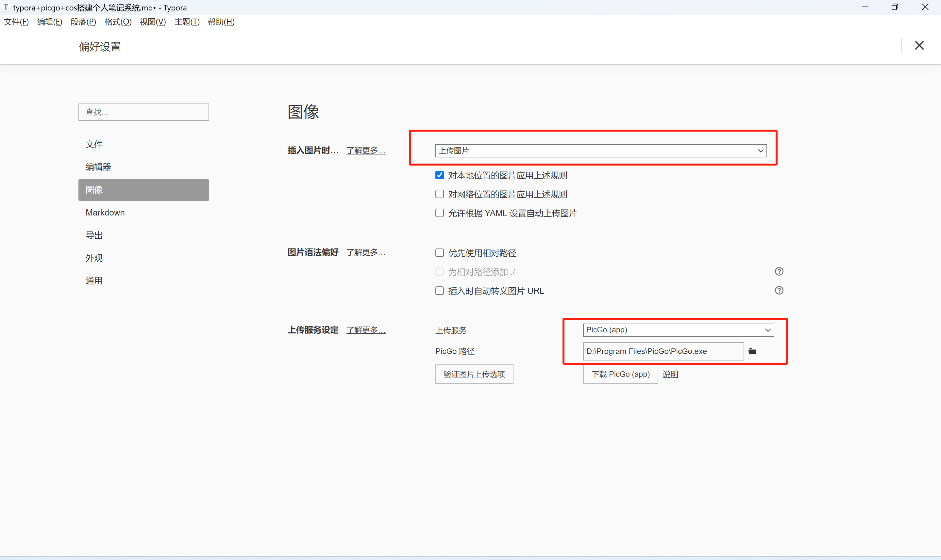The width and height of the screenshot is (941, 560).
Task: Click 验证图片上传选项 button
Action: (474, 374)
